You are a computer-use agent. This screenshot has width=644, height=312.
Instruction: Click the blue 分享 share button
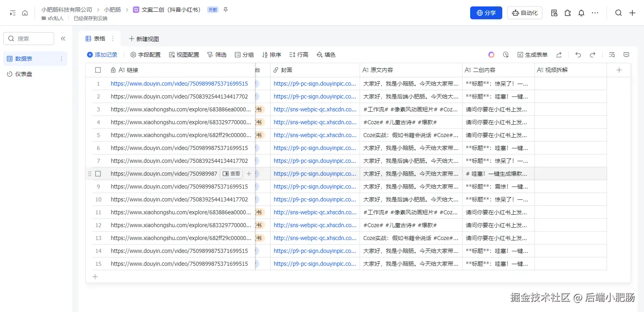tap(486, 13)
